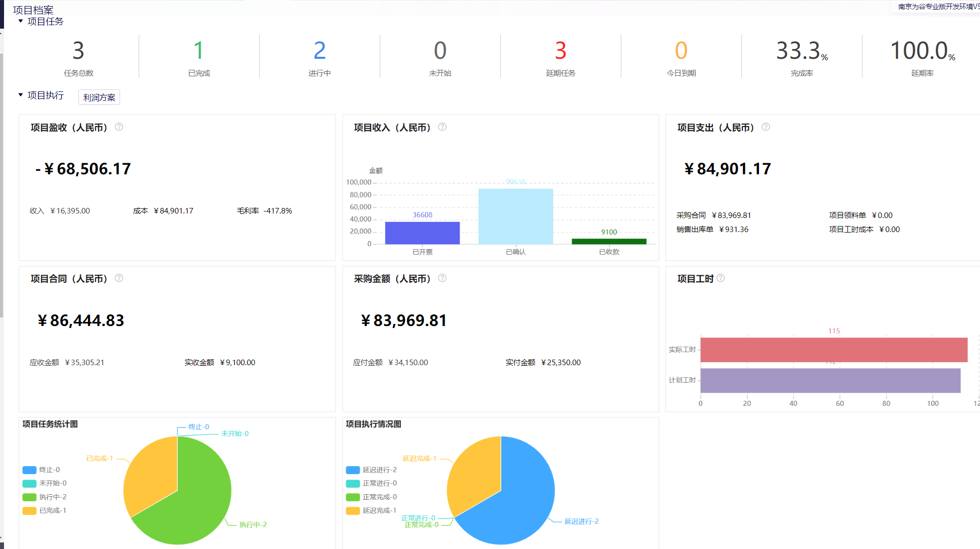The width and height of the screenshot is (980, 549).
Task: Click the orange 今日到期 count 0
Action: coord(681,51)
